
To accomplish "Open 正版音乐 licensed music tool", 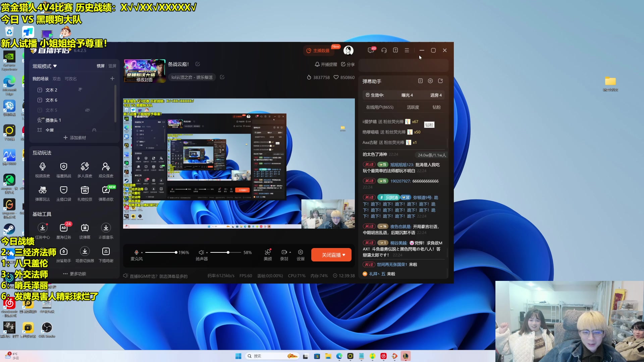I will 106,231.
